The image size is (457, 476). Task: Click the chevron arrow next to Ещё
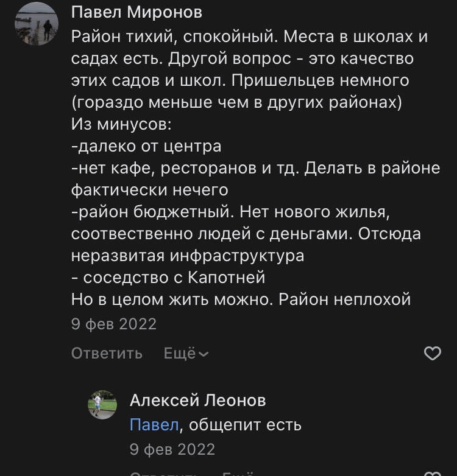204,354
